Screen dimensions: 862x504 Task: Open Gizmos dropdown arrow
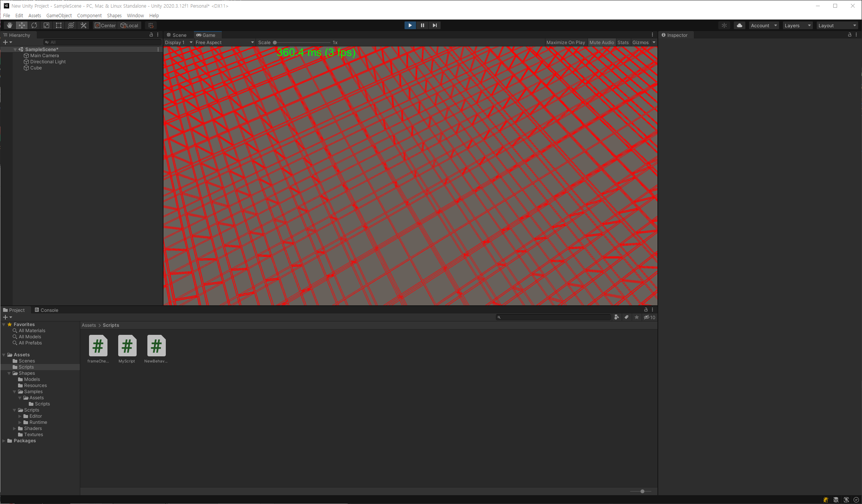tap(654, 43)
